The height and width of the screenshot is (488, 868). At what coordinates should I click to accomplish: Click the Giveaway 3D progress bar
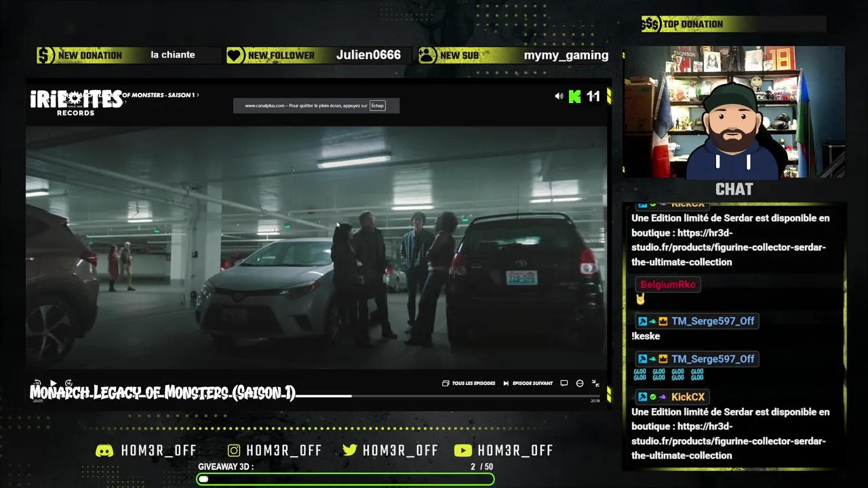pyautogui.click(x=345, y=479)
